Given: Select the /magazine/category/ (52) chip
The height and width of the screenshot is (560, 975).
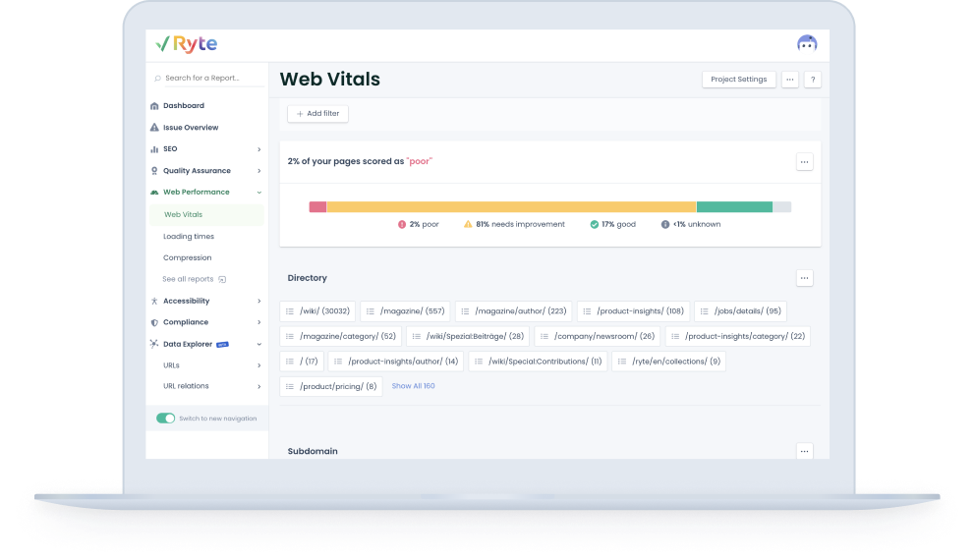Looking at the screenshot, I should click(x=341, y=336).
